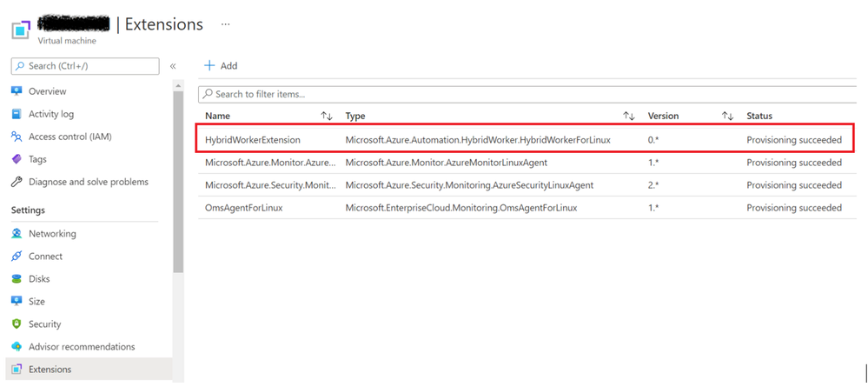
Task: Click version 0.* of HybridWorkerExtension
Action: [x=653, y=140]
